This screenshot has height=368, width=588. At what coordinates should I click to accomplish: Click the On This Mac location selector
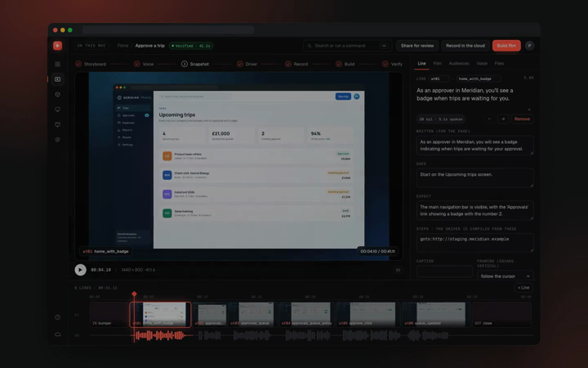pyautogui.click(x=91, y=46)
